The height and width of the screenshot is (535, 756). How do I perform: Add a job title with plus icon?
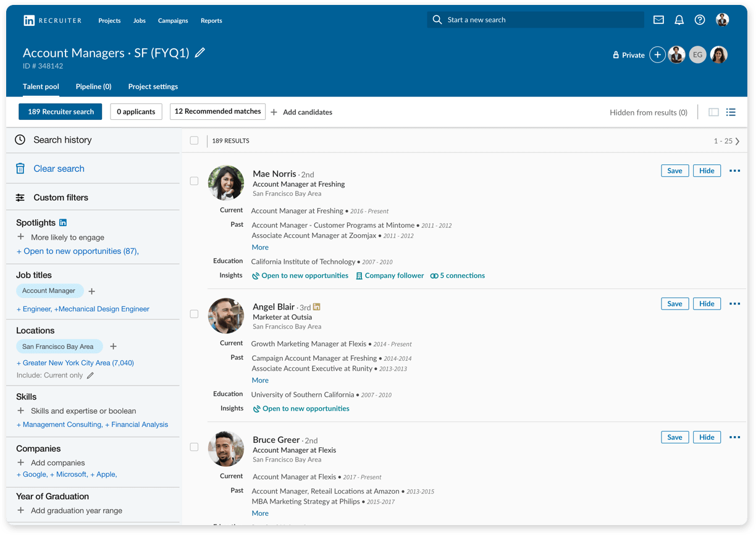point(92,291)
